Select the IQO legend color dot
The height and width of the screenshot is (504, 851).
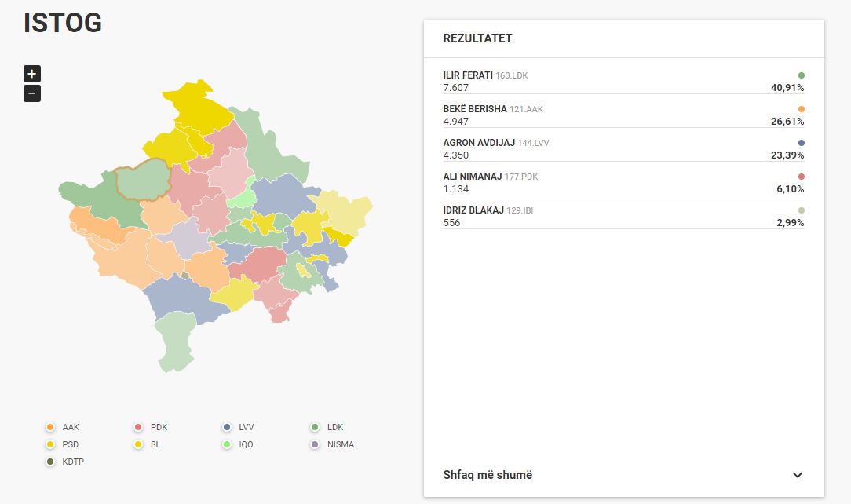click(x=227, y=444)
